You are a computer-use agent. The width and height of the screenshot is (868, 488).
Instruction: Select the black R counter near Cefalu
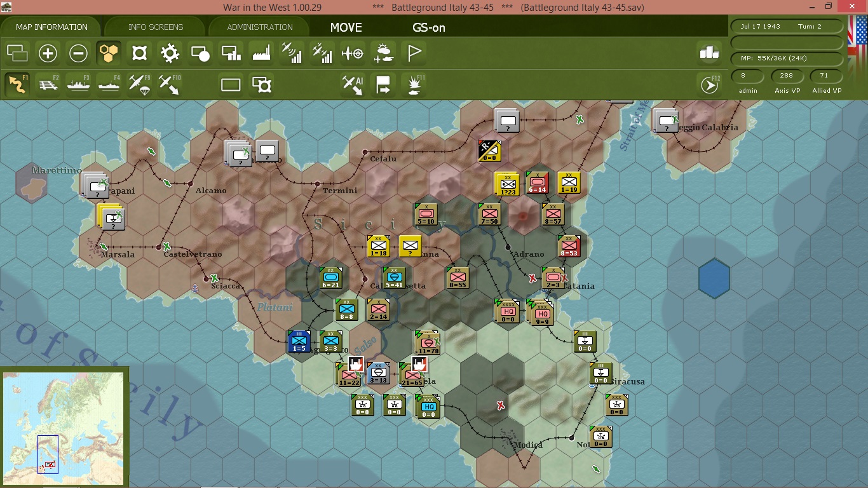coord(489,151)
